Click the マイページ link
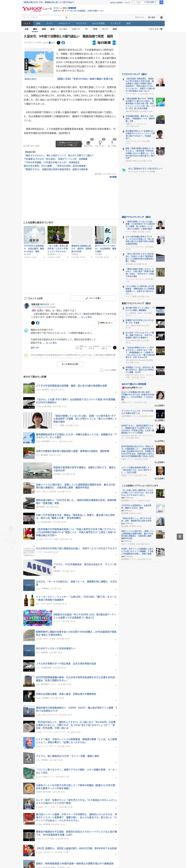The image size is (186, 868). pos(139,18)
